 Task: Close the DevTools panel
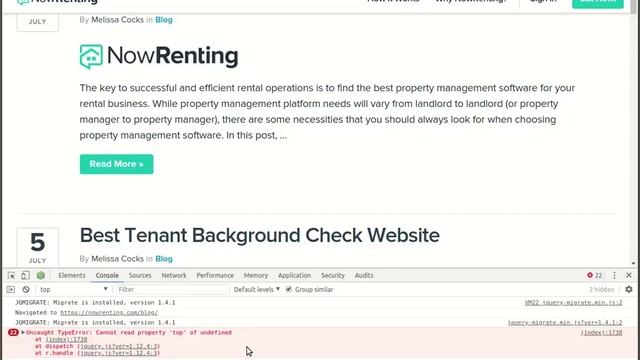pyautogui.click(x=629, y=276)
